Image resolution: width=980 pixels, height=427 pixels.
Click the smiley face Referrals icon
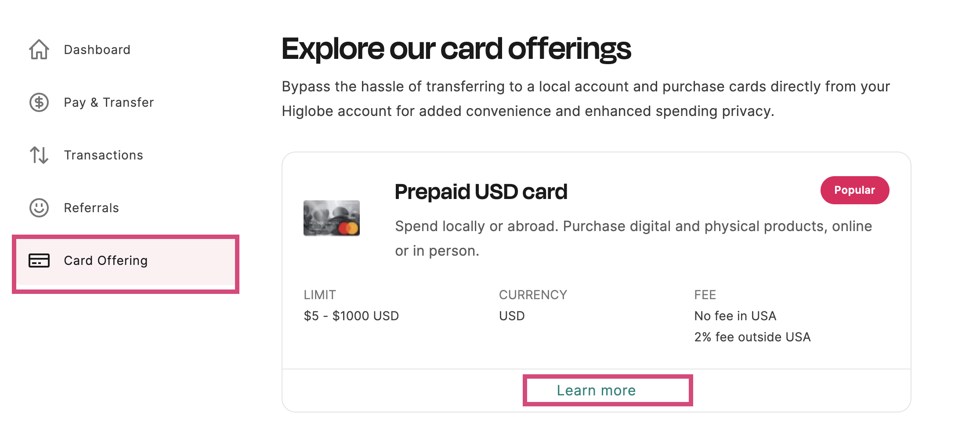(x=39, y=208)
